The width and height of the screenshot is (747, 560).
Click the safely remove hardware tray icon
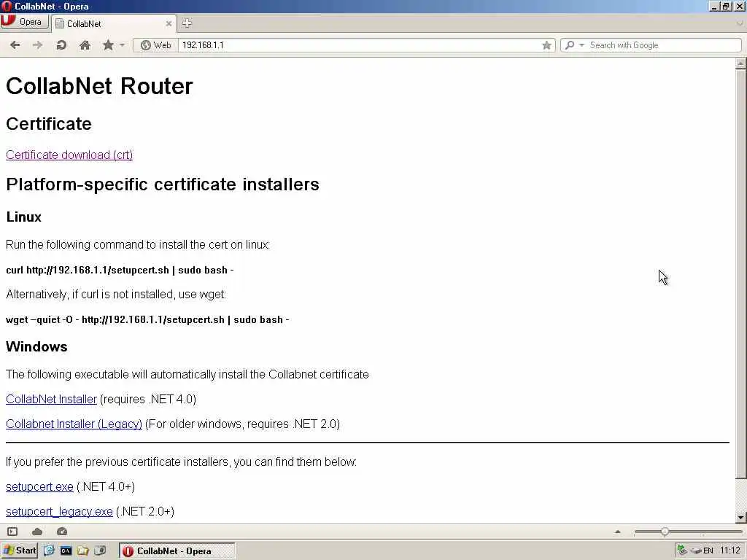click(x=696, y=551)
